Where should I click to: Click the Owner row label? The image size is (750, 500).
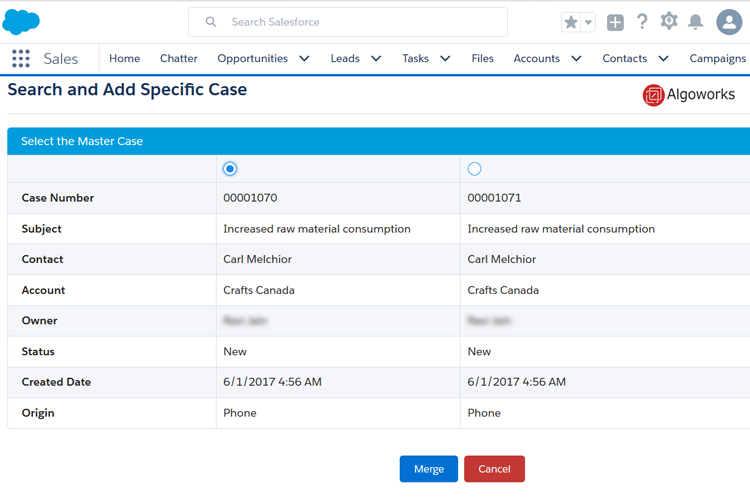[39, 321]
